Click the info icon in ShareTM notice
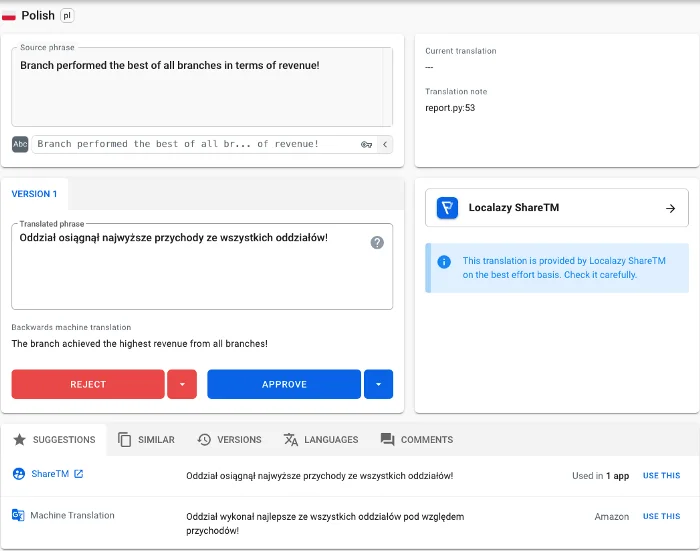The image size is (700, 551). click(444, 262)
